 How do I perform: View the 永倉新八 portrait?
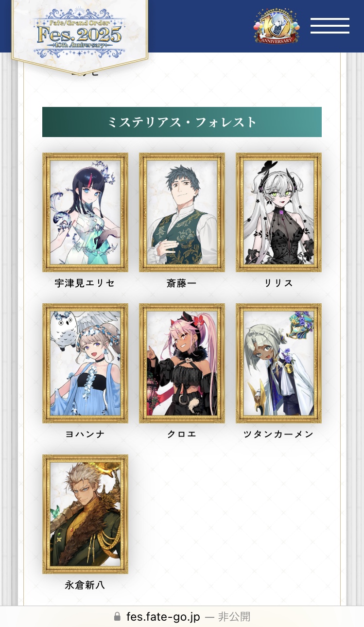(x=85, y=514)
